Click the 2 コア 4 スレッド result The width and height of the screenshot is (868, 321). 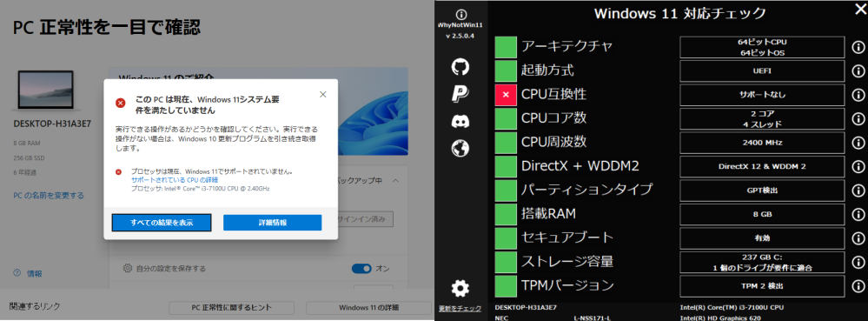(x=762, y=118)
